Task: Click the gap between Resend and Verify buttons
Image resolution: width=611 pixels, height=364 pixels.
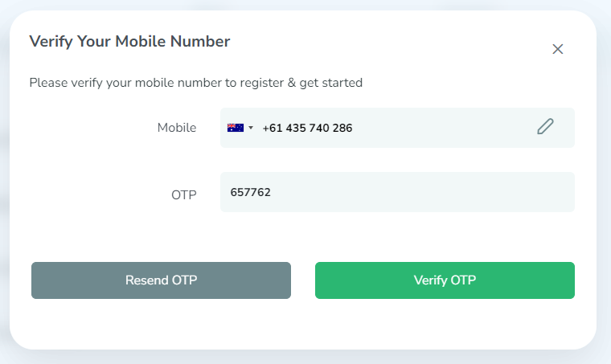Action: point(303,280)
